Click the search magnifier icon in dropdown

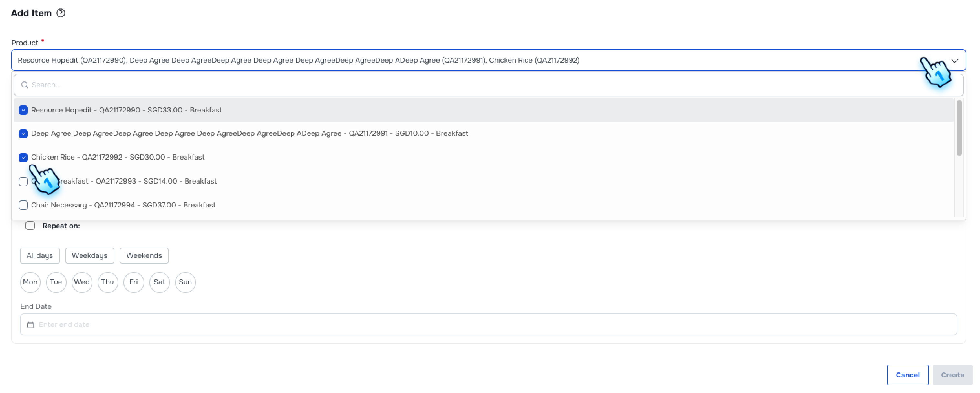(x=24, y=85)
